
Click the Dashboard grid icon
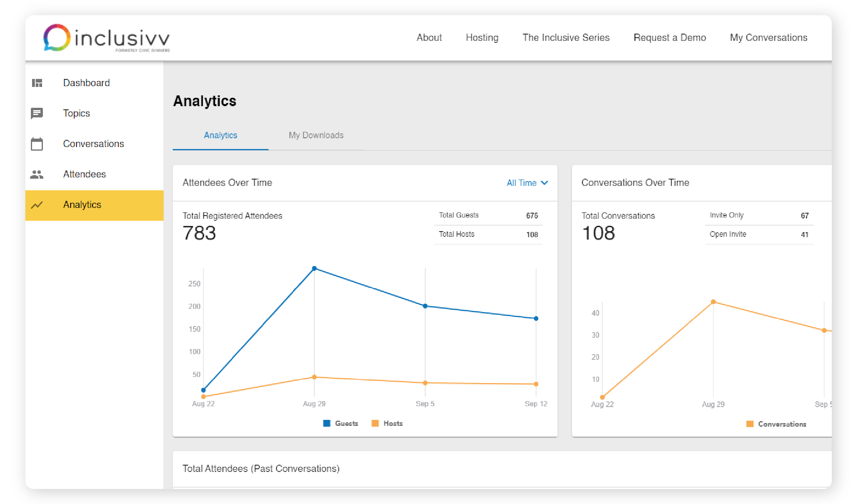(x=37, y=83)
